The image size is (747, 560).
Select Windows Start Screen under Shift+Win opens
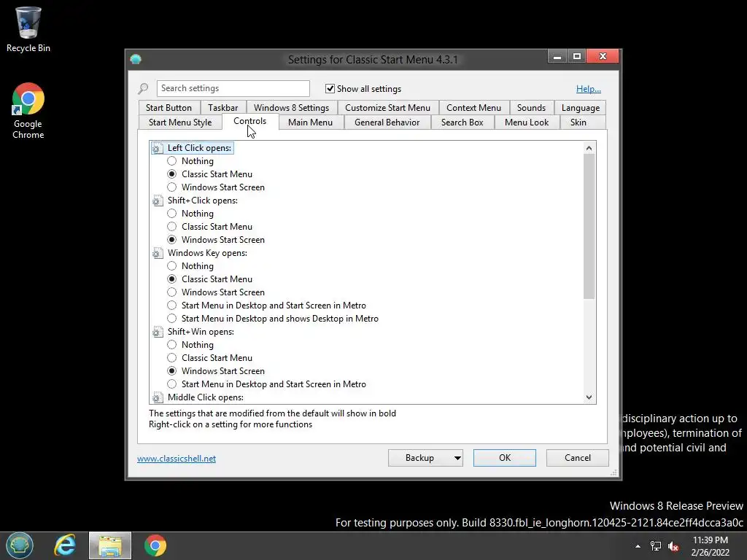point(172,371)
